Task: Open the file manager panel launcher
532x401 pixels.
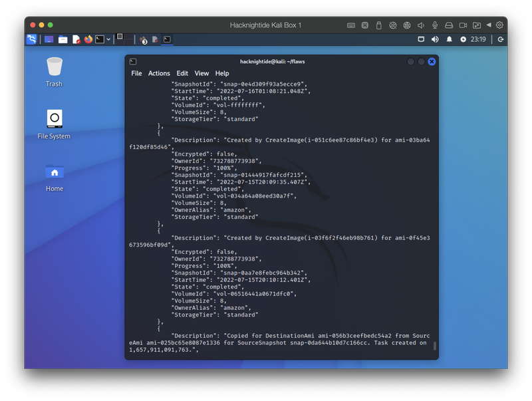Action: [63, 39]
